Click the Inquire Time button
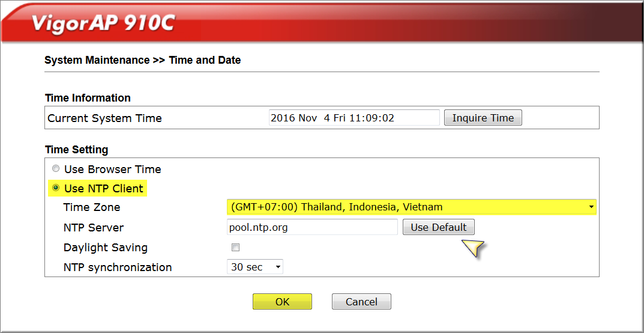The height and width of the screenshot is (333, 644). (x=483, y=118)
